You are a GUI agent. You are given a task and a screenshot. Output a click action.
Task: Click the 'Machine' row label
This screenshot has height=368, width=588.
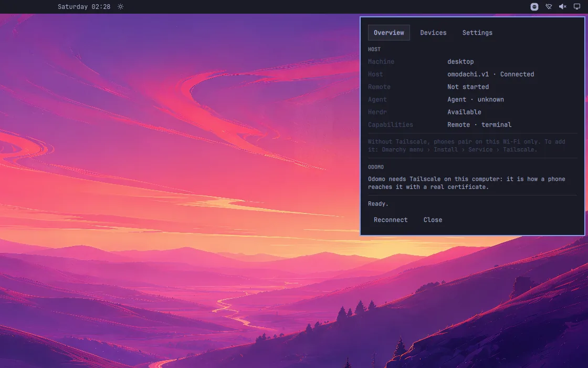tap(381, 62)
